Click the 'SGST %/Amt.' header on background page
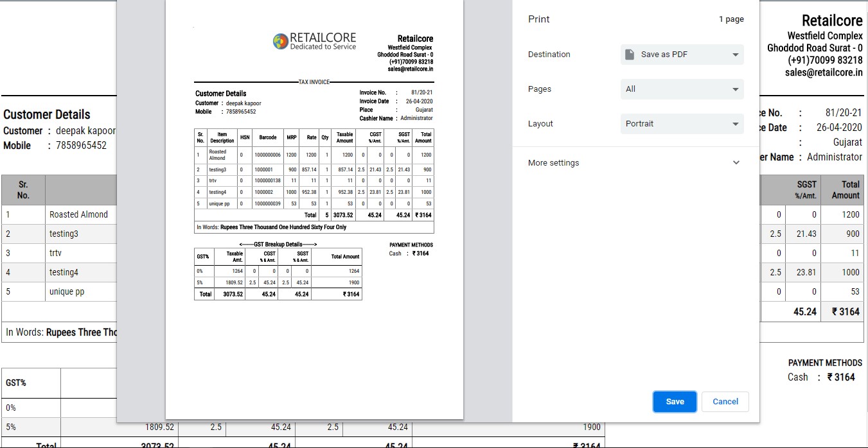The image size is (868, 448). pos(806,189)
